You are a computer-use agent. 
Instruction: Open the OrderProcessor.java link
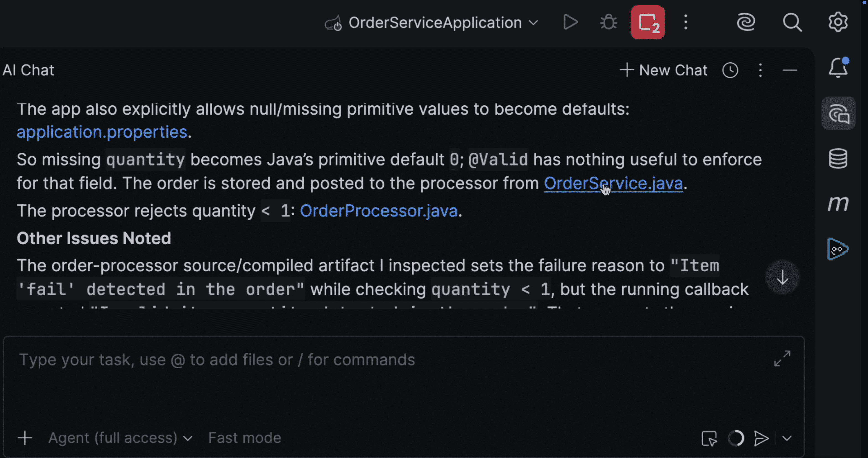379,211
